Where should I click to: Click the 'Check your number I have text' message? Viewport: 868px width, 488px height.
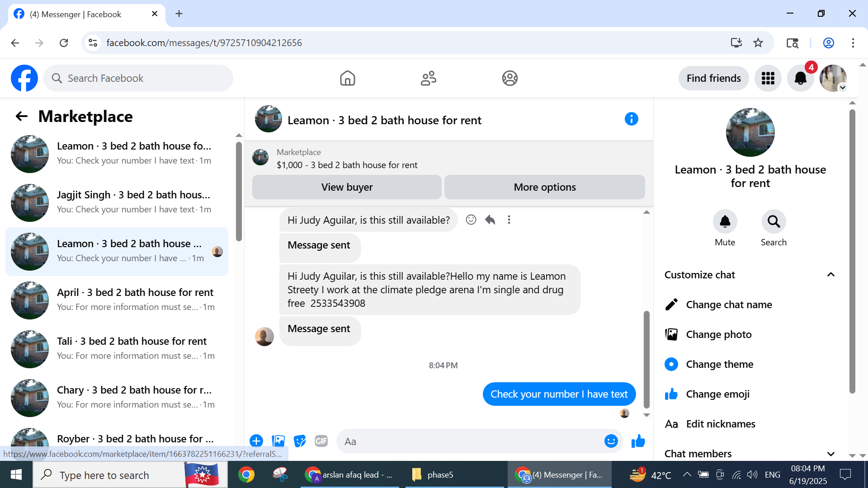(559, 394)
